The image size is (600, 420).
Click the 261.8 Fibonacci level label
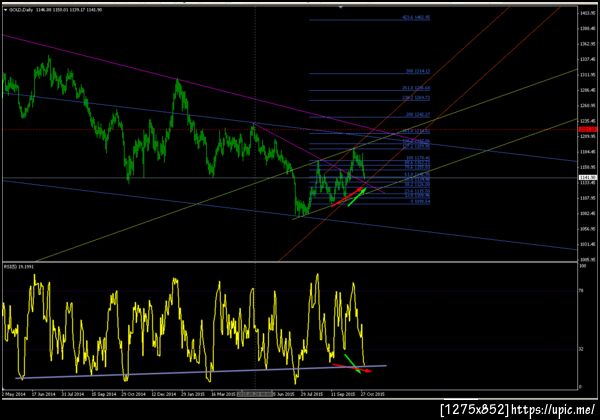[x=416, y=88]
